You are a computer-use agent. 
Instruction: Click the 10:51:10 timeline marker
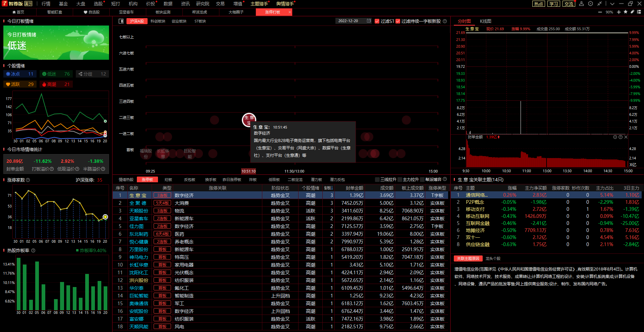(x=249, y=171)
